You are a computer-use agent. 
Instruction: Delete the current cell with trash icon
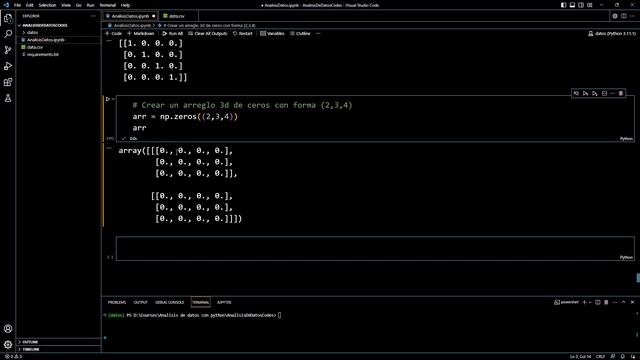[x=621, y=93]
